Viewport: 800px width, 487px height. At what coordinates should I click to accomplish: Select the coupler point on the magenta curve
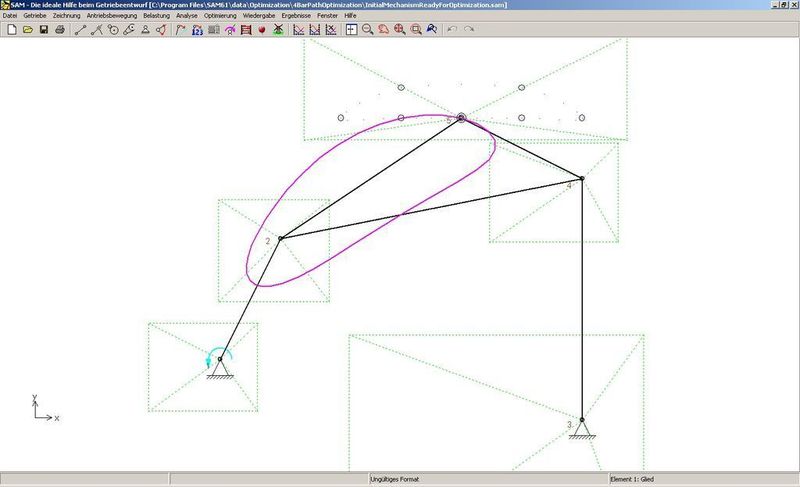[461, 117]
